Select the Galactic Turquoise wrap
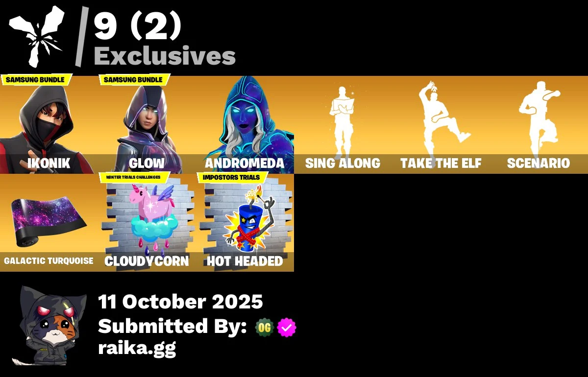 (49, 223)
